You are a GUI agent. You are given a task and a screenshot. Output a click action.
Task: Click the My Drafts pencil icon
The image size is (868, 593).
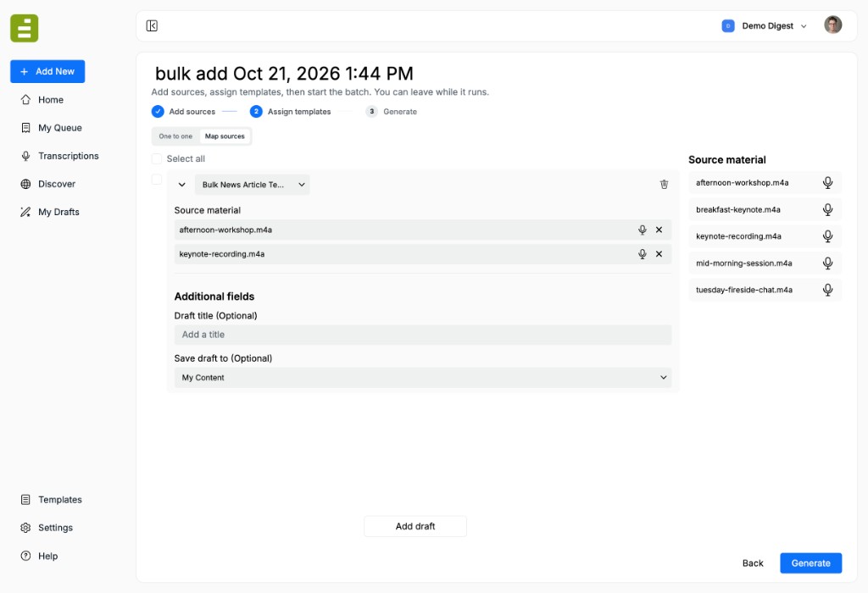tap(25, 212)
